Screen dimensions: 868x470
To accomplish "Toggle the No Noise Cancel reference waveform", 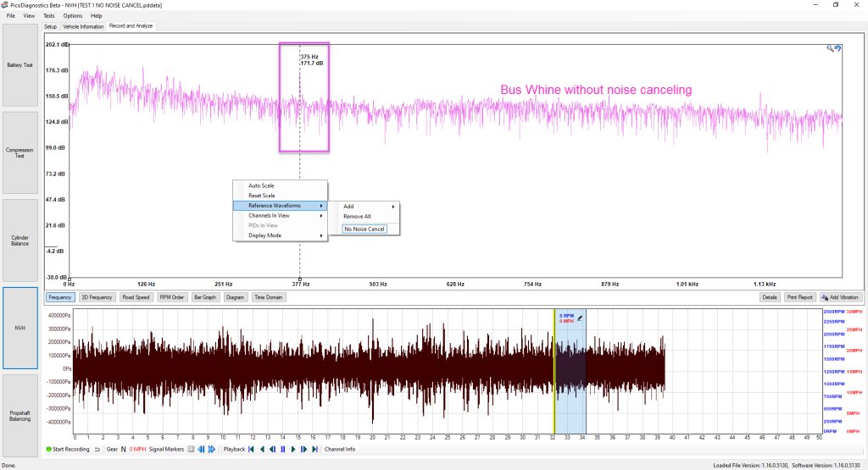I will [x=364, y=229].
